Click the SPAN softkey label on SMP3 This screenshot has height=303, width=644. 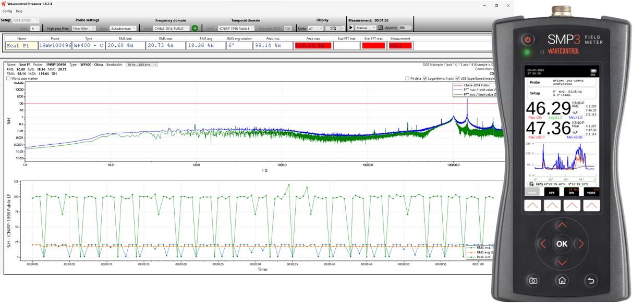tap(533, 192)
